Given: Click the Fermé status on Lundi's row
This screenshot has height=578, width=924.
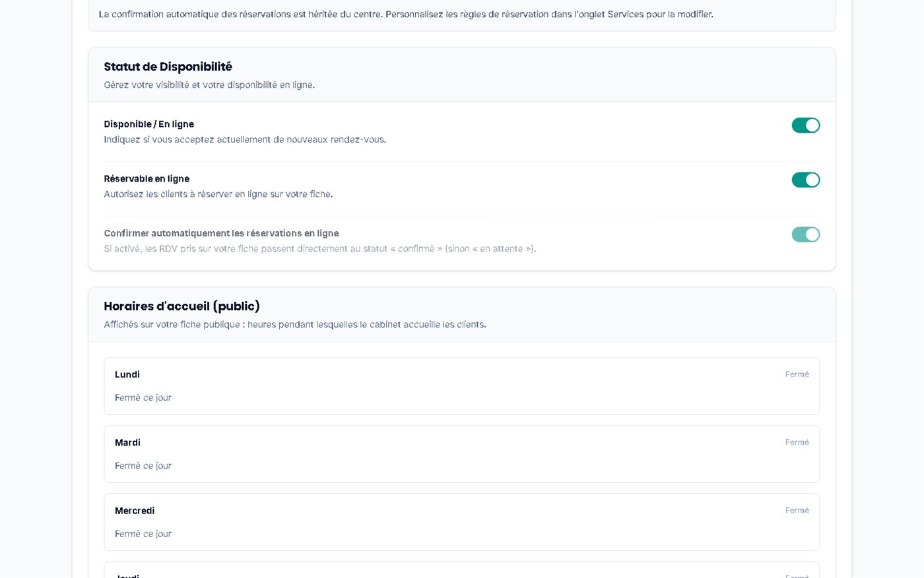Looking at the screenshot, I should [x=797, y=375].
